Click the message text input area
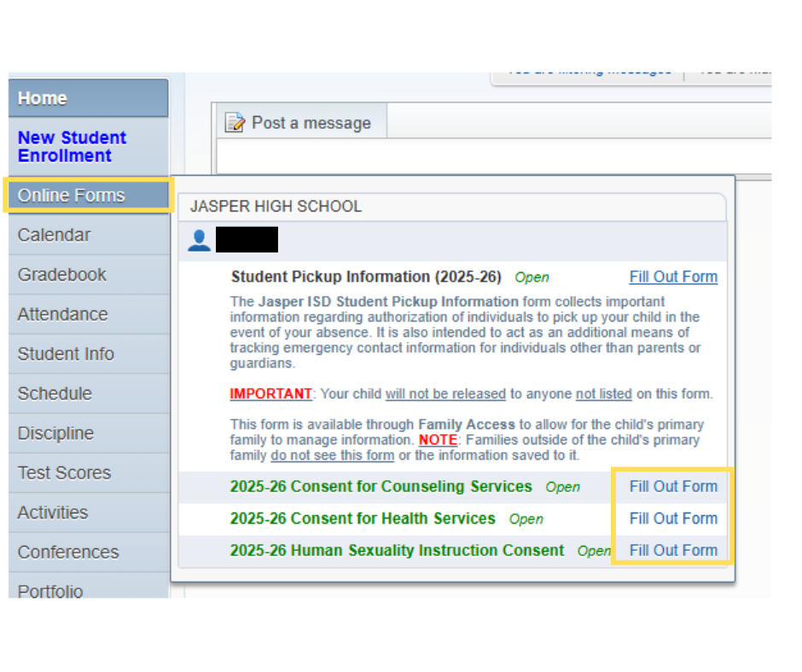Image resolution: width=802 pixels, height=672 pixels. click(x=494, y=156)
